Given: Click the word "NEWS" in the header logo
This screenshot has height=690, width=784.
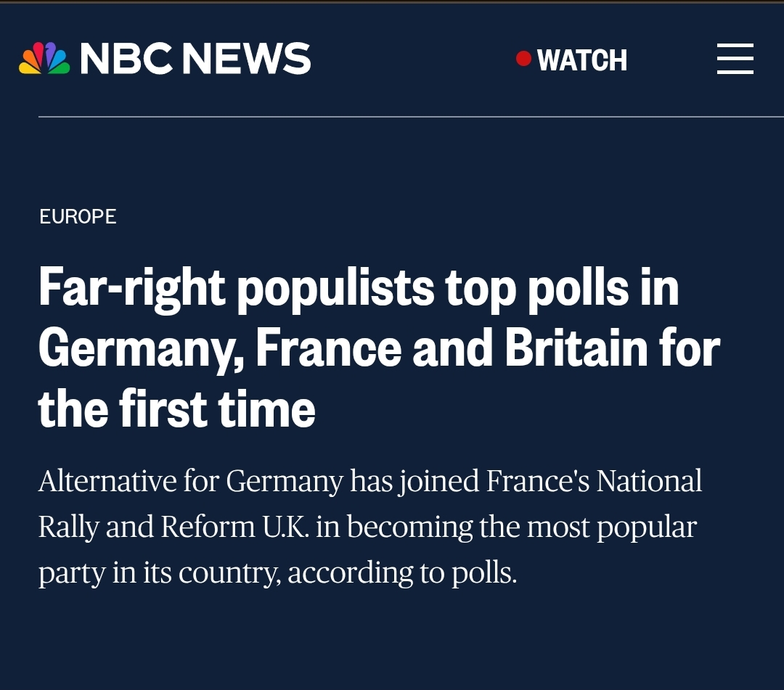Looking at the screenshot, I should 246,59.
